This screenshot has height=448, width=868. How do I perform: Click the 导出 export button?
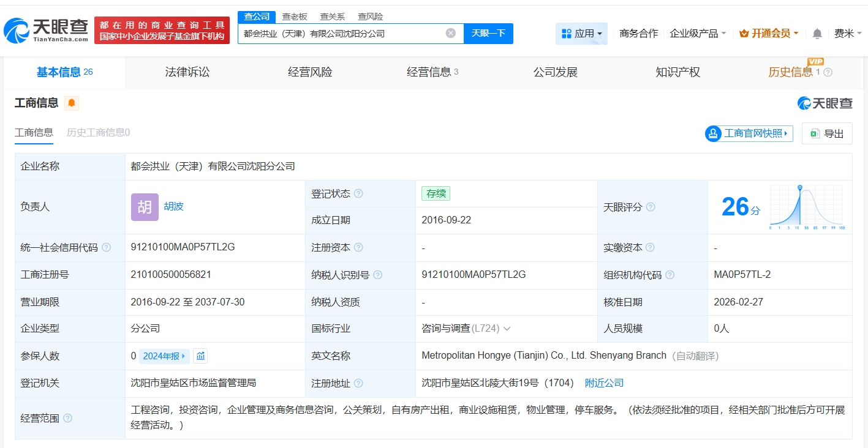click(826, 133)
